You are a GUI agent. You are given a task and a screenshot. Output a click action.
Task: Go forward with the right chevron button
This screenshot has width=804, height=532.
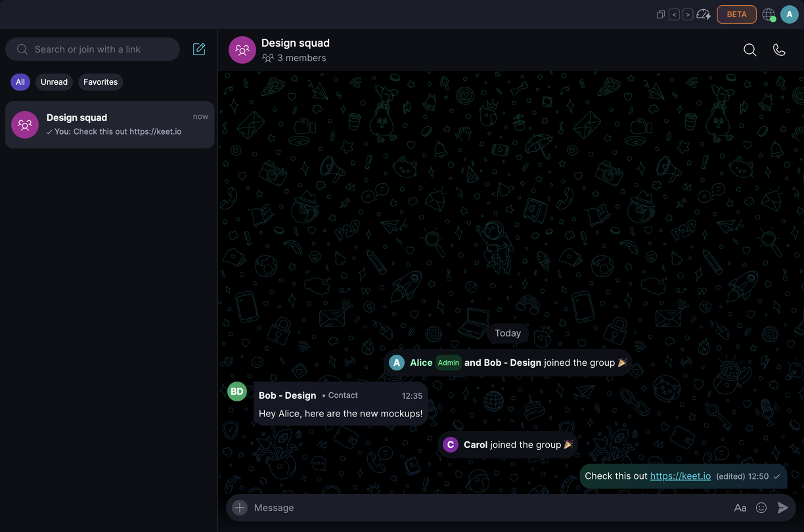point(688,14)
